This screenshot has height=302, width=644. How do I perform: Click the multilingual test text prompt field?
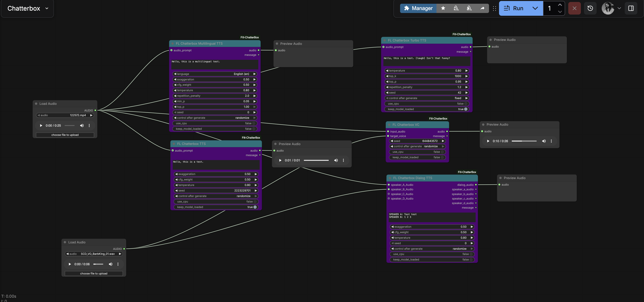click(x=215, y=64)
